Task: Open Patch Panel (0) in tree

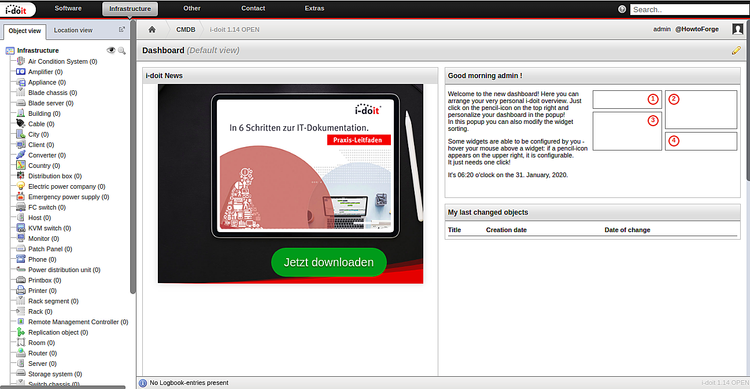Action: (x=50, y=249)
